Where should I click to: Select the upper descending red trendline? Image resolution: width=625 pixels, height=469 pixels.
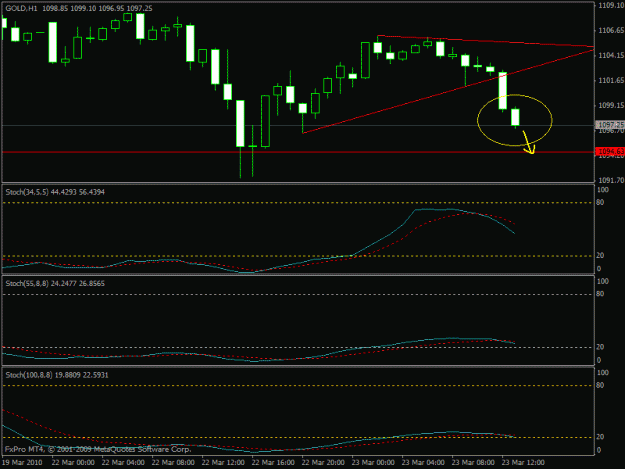[x=486, y=41]
